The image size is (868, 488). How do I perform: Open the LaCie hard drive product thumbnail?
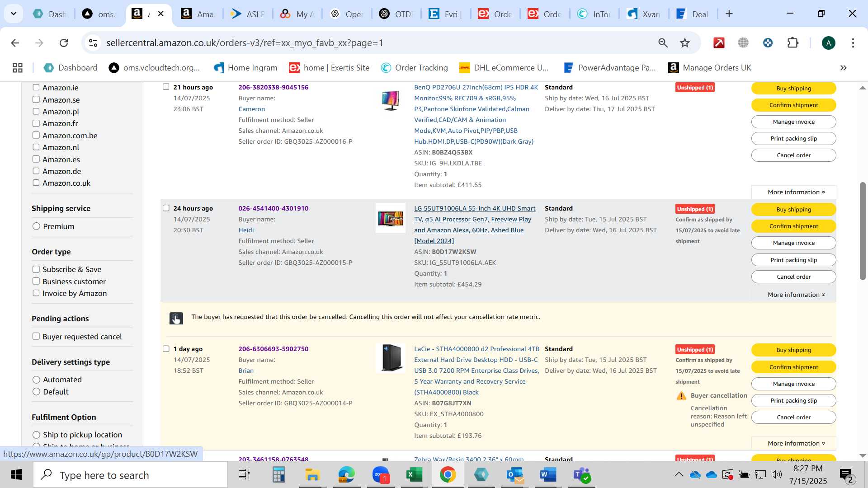[391, 358]
